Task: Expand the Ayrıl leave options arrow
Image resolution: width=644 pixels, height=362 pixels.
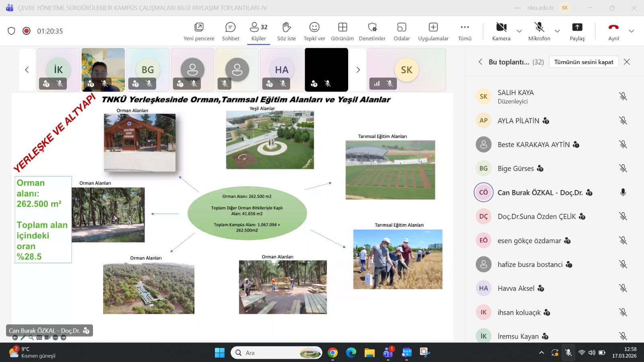Action: (631, 31)
